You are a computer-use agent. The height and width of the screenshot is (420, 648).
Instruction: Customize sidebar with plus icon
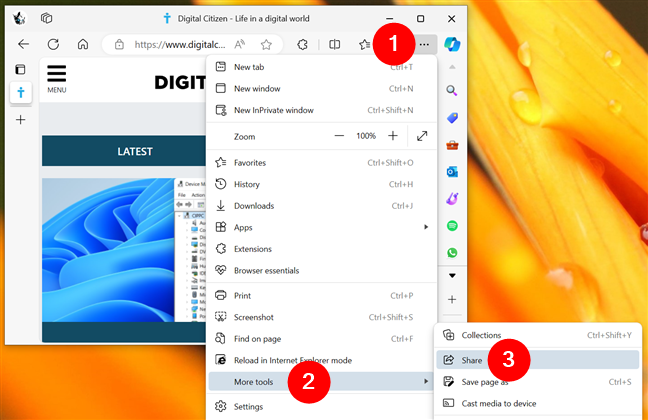click(452, 299)
